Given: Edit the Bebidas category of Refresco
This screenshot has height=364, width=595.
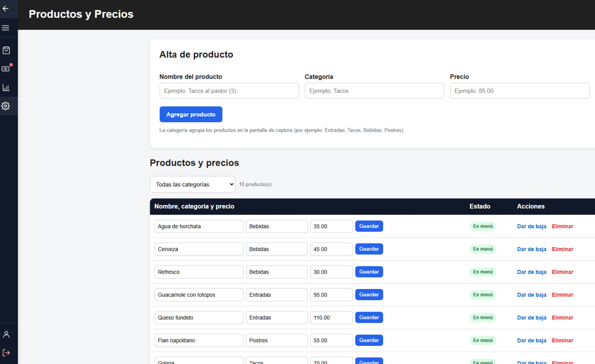Looking at the screenshot, I should [x=277, y=272].
